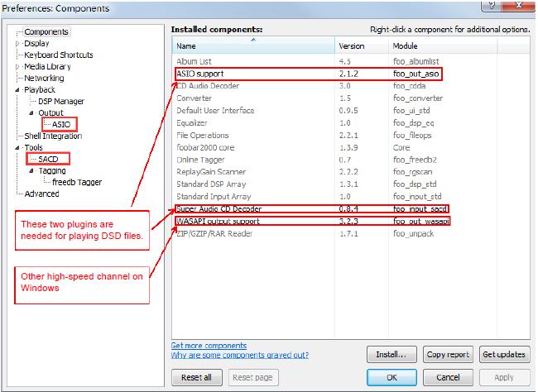The width and height of the screenshot is (538, 392).
Task: Click the Reset all button
Action: pyautogui.click(x=197, y=377)
